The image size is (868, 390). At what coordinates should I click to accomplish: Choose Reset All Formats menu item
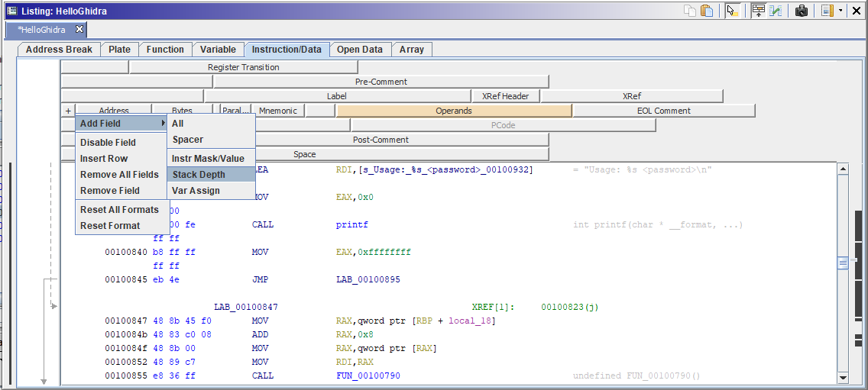121,210
